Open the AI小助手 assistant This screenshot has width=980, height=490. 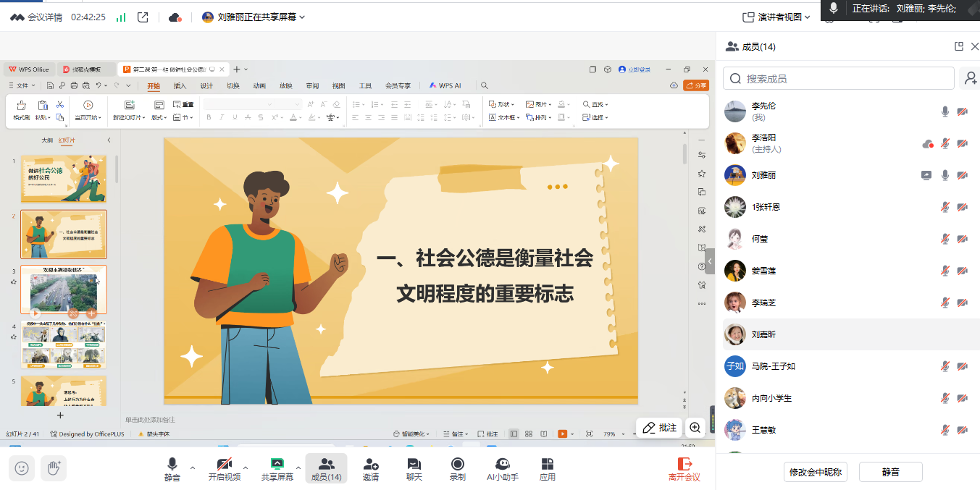[502, 468]
